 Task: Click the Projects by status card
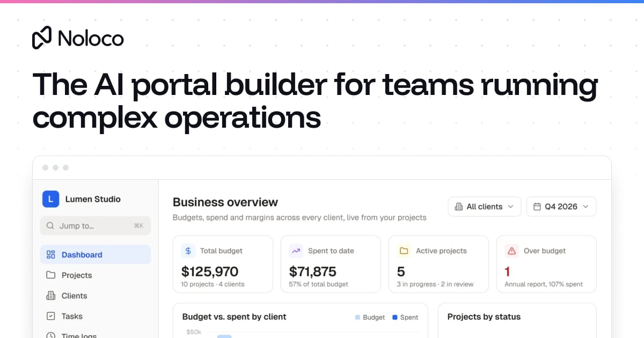coord(517,321)
